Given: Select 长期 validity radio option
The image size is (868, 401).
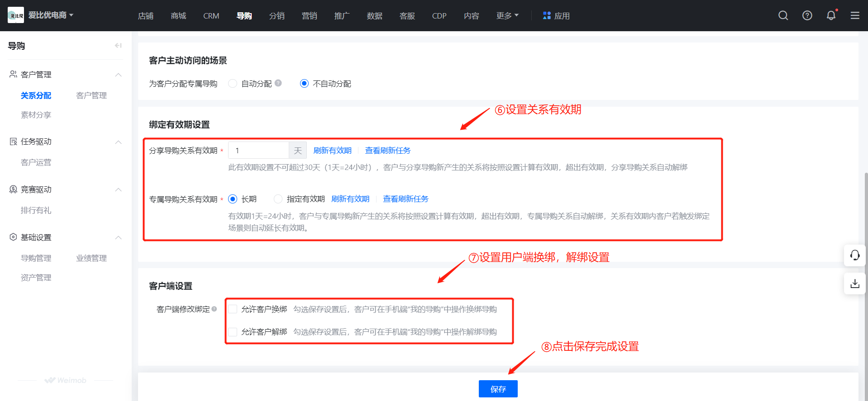Looking at the screenshot, I should pos(233,199).
